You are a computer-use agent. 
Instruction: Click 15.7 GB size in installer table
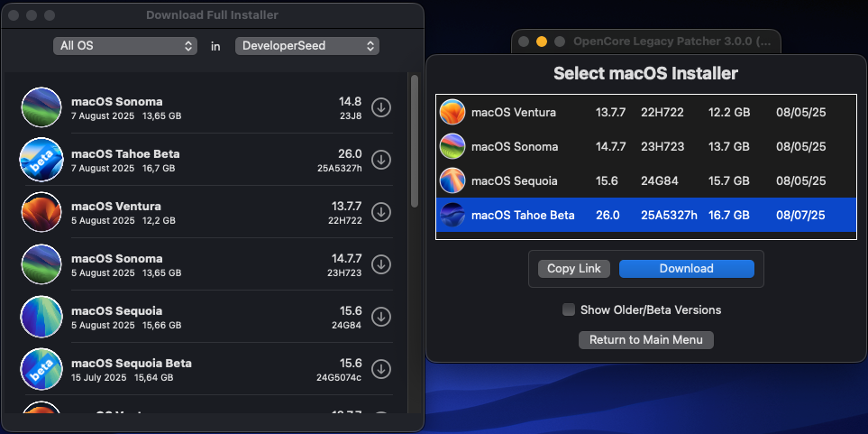729,181
